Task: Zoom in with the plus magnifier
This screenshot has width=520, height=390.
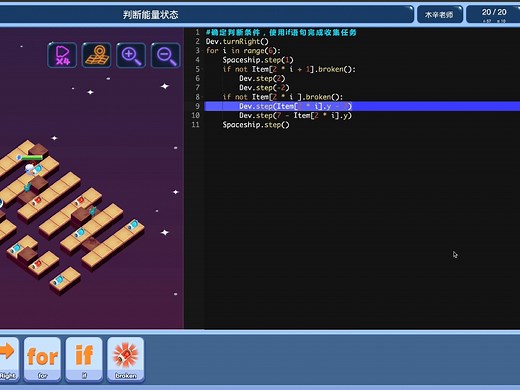Action: coord(131,55)
